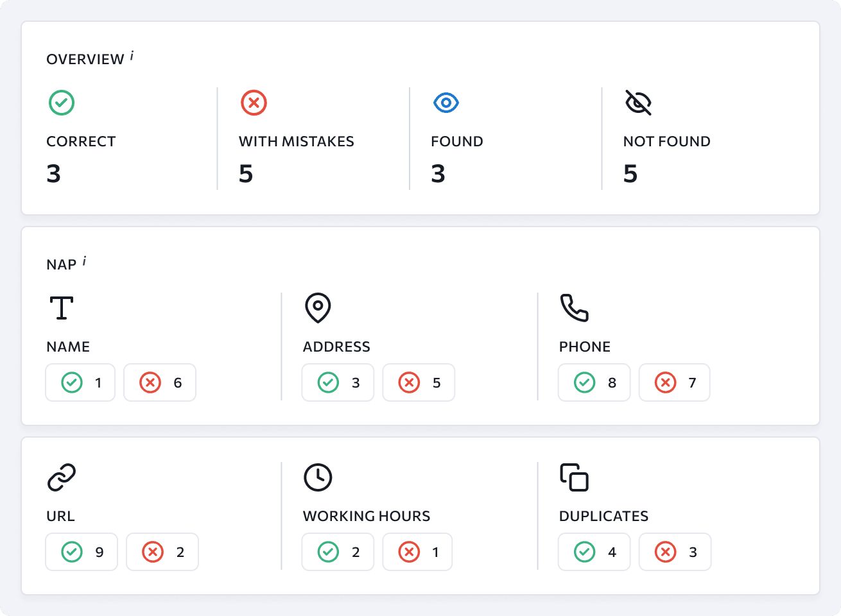Filter by incorrect Name count 6
841x616 pixels.
click(160, 382)
